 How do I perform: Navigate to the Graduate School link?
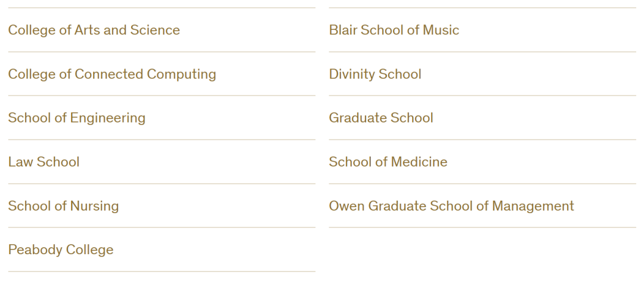(x=381, y=118)
